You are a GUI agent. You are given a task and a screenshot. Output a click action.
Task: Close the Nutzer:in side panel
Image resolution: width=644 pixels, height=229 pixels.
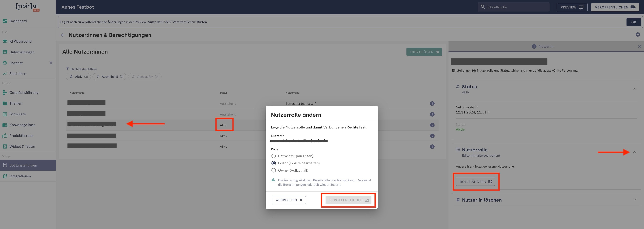639,46
